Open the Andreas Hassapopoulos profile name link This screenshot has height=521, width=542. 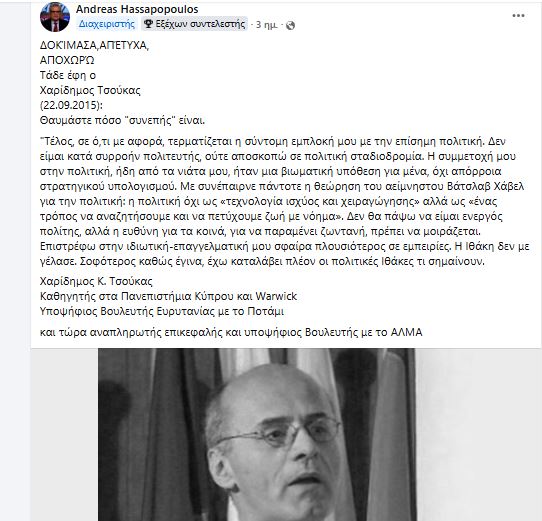pos(137,9)
